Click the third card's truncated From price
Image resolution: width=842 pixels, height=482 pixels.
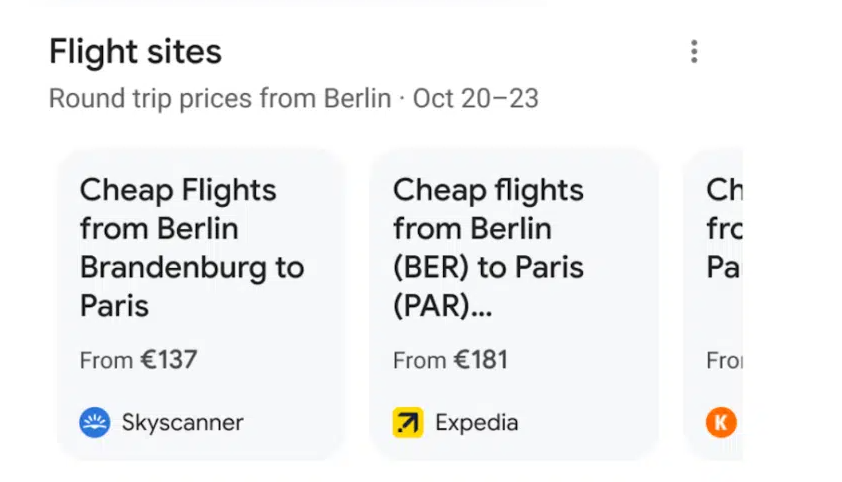(724, 360)
